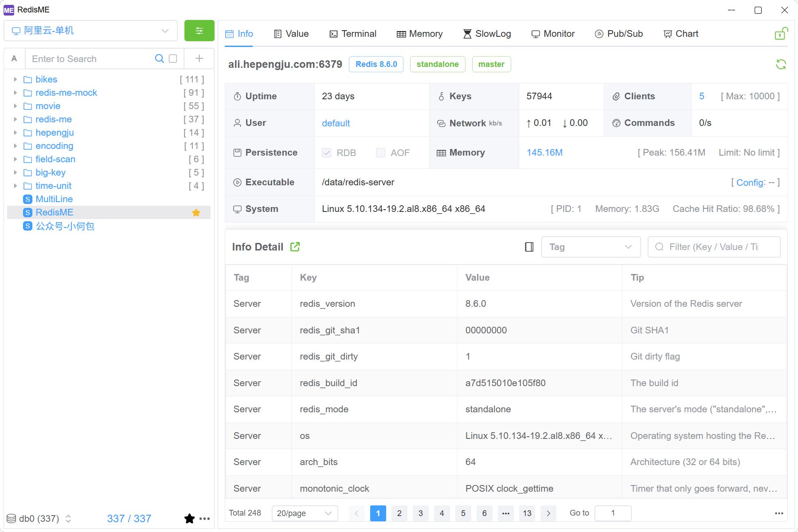Toggle exact match checkbox in search box
798x532 pixels.
[x=173, y=59]
